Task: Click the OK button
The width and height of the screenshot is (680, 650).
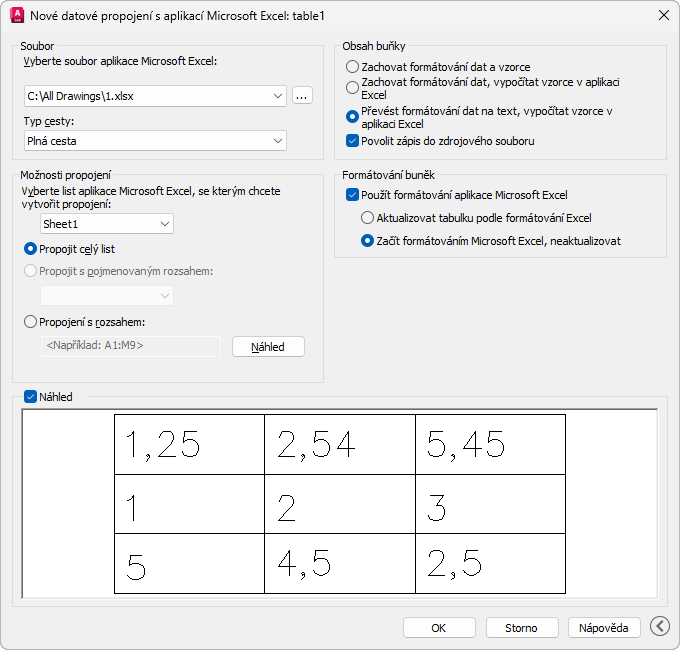Action: (439, 627)
